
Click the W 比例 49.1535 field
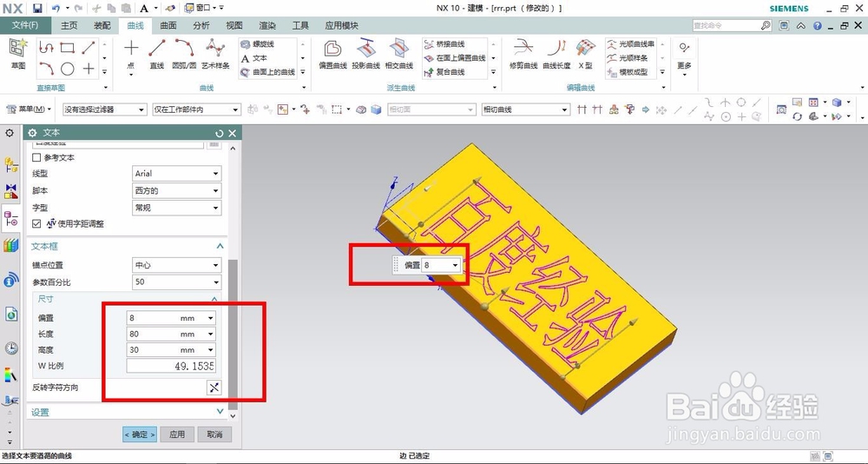point(171,366)
